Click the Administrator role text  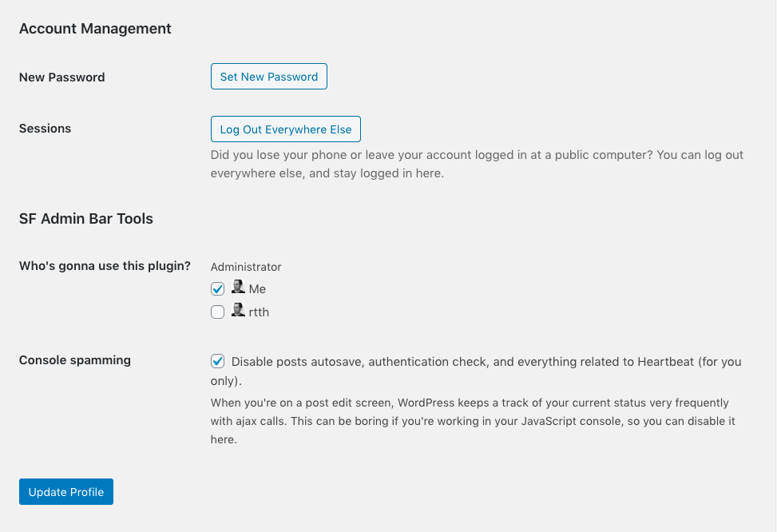pyautogui.click(x=246, y=267)
